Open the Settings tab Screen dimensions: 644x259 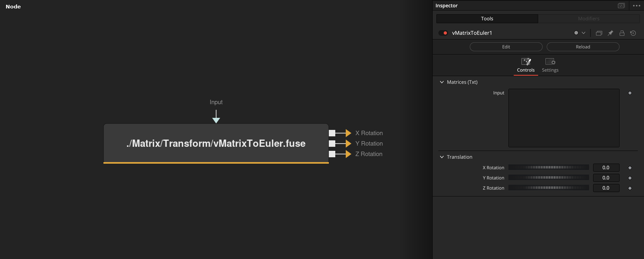pyautogui.click(x=550, y=66)
